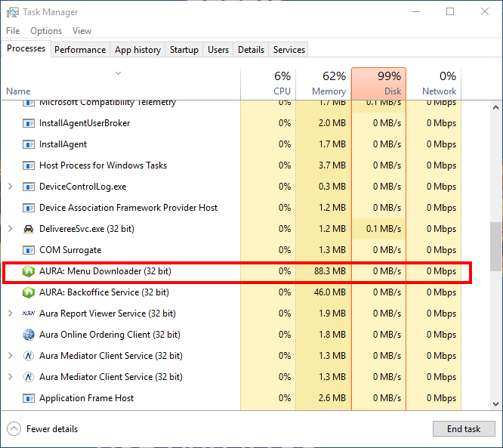Click the 46.0 MB memory value
The height and width of the screenshot is (448, 503).
tap(330, 292)
